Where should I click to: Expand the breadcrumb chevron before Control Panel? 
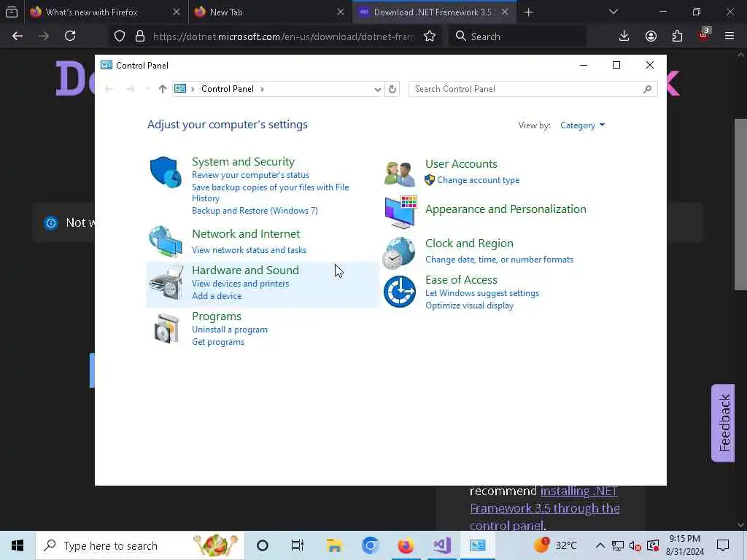(x=193, y=89)
